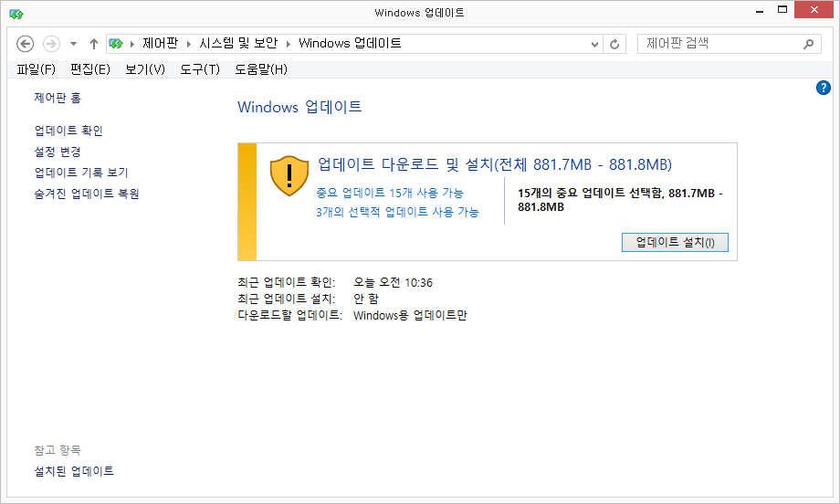Click the 안 함 install status value
The image size is (840, 504).
(366, 299)
